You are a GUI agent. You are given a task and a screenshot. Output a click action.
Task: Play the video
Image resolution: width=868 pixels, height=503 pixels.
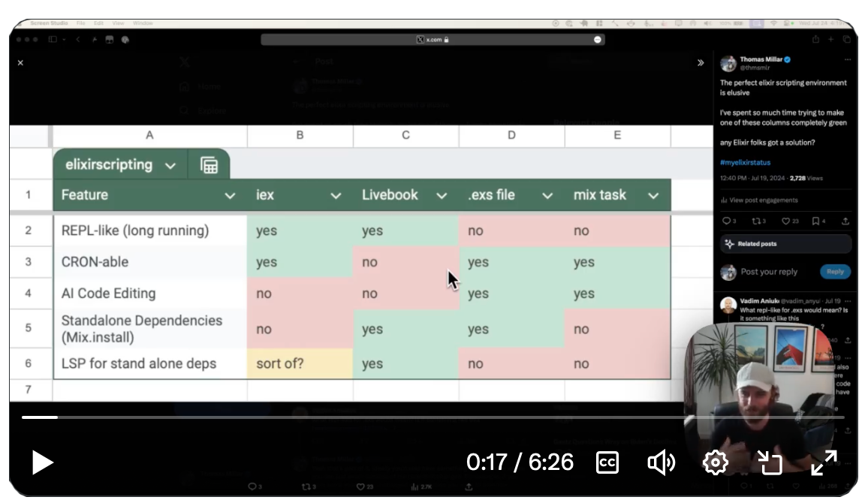pos(42,462)
